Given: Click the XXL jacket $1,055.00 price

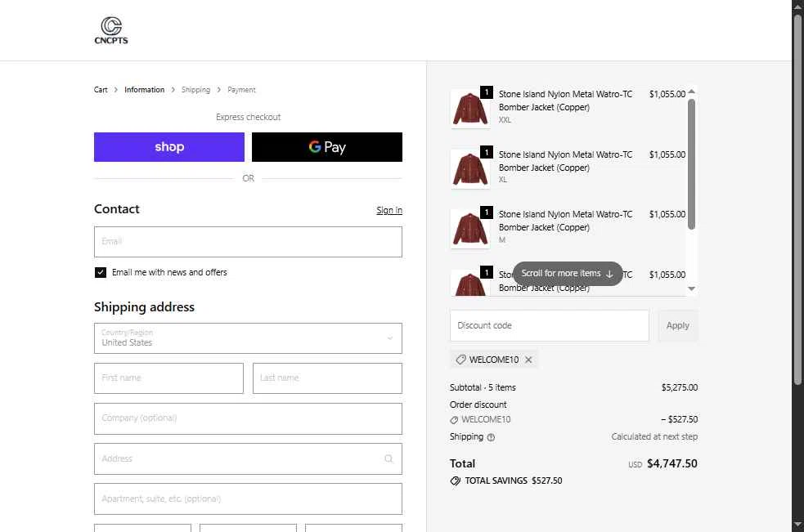Looking at the screenshot, I should [x=667, y=94].
